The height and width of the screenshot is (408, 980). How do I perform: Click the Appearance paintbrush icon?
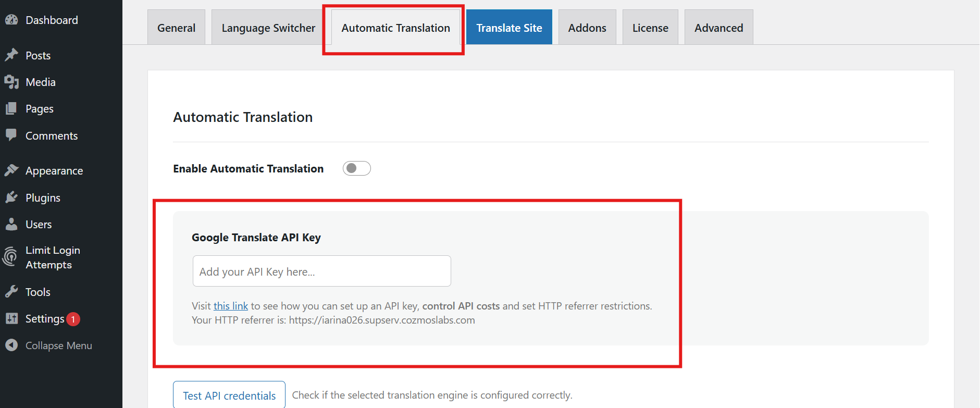[11, 170]
